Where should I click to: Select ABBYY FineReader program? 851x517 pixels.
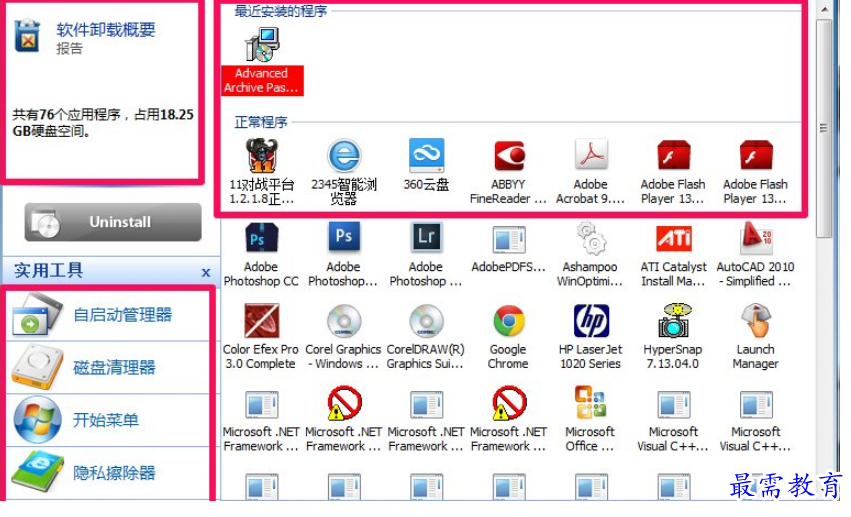tap(508, 171)
